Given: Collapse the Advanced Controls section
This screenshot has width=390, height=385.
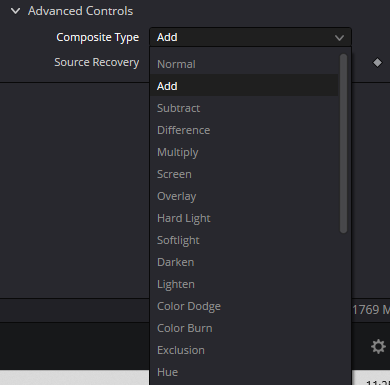Looking at the screenshot, I should [15, 11].
